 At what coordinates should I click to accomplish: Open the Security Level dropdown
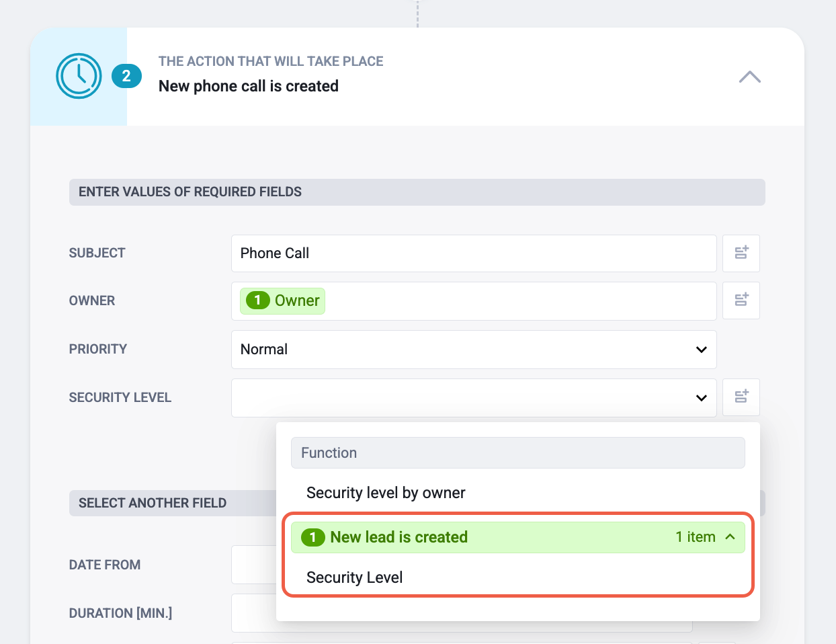coord(474,398)
